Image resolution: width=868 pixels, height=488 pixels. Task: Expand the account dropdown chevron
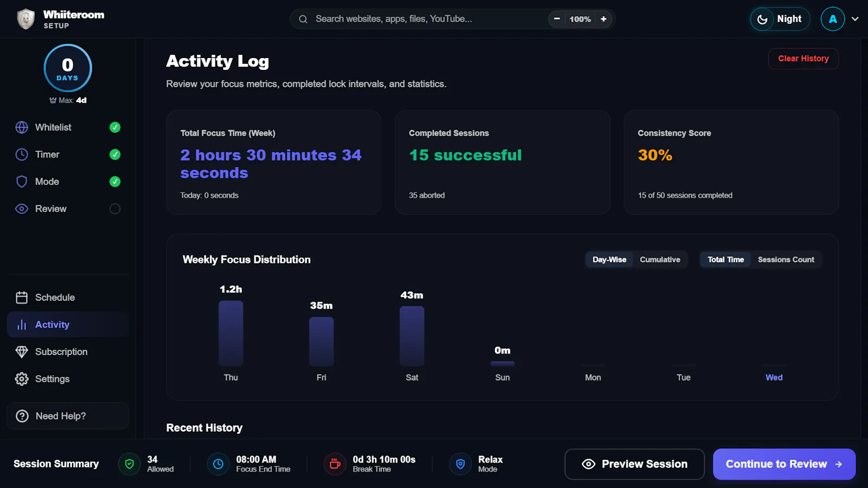(855, 19)
